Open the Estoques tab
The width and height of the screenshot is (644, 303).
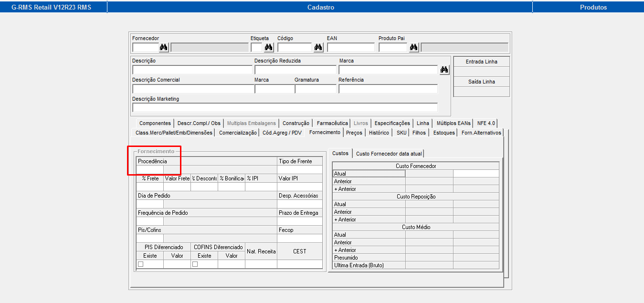[x=444, y=133]
